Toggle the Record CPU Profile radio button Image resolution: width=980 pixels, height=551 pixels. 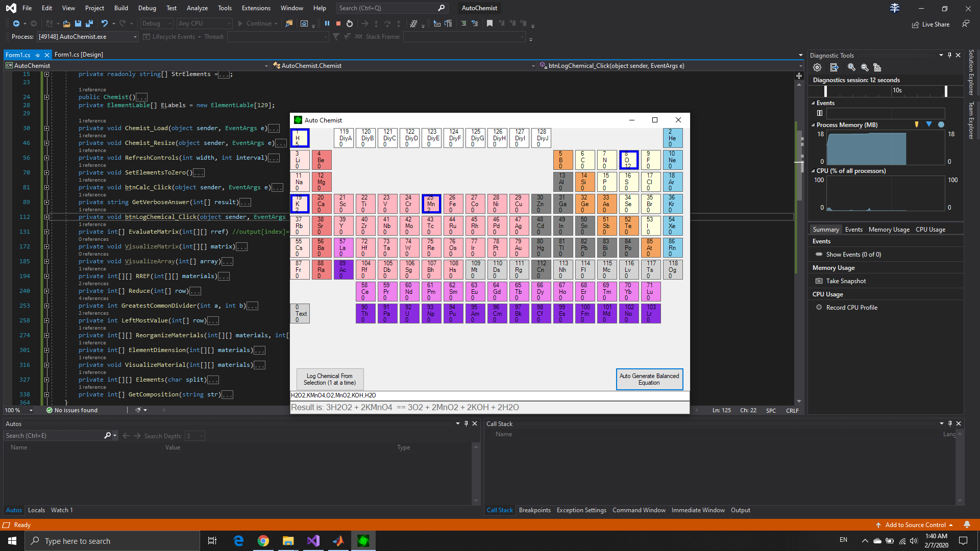[x=819, y=308]
